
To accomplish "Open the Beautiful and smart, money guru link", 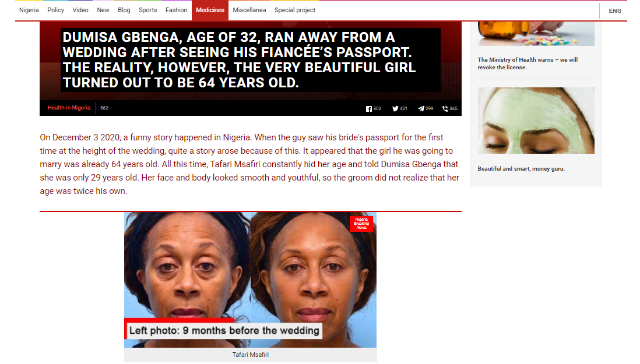I will 521,169.
